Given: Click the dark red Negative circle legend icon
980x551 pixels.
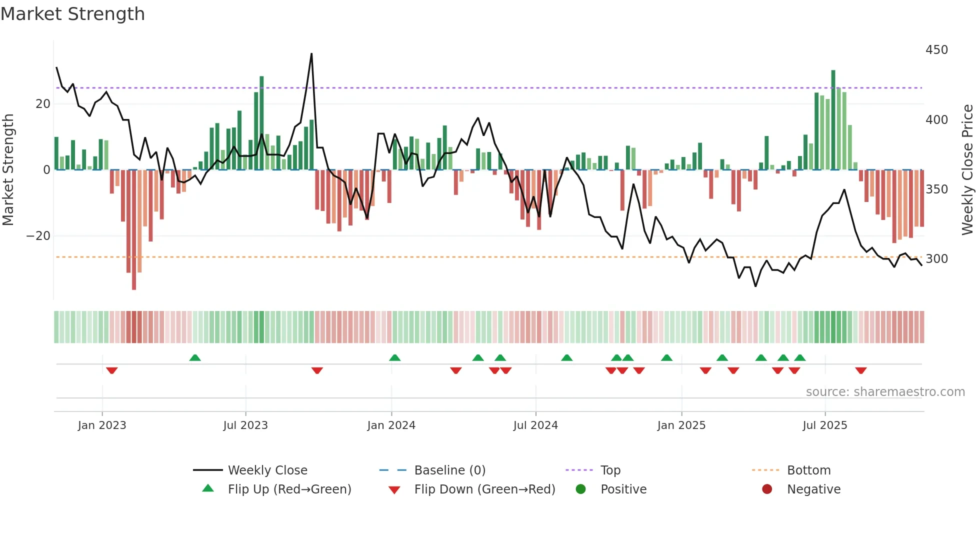Looking at the screenshot, I should coord(767,489).
